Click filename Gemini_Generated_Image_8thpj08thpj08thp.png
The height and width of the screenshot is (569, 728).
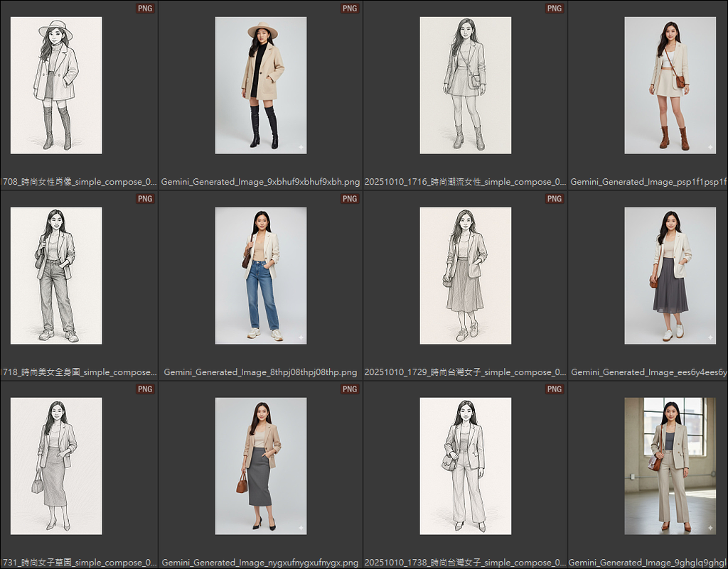click(260, 372)
